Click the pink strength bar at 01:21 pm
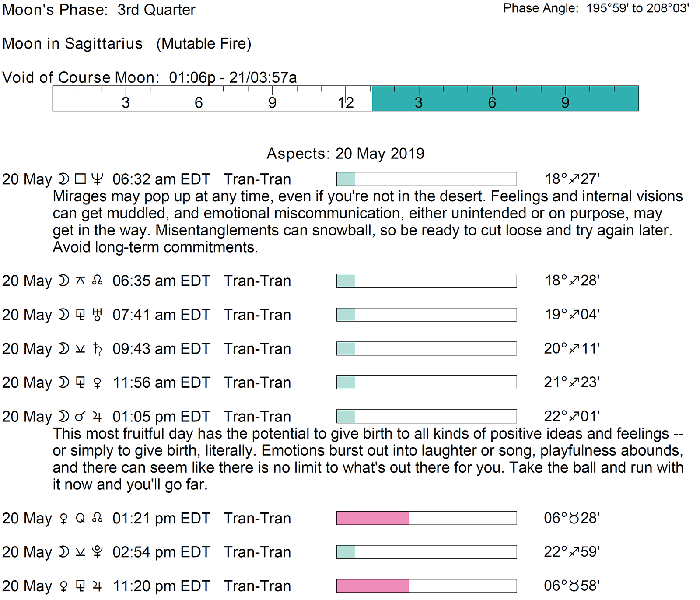Image resolution: width=700 pixels, height=600 pixels. (x=373, y=518)
